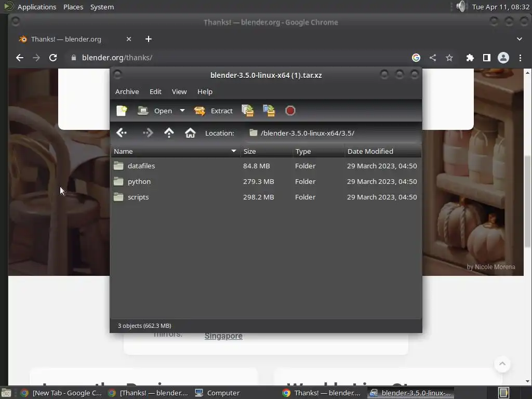This screenshot has width=532, height=399.
Task: Click the volume speaker icon in panel
Action: [460, 6]
